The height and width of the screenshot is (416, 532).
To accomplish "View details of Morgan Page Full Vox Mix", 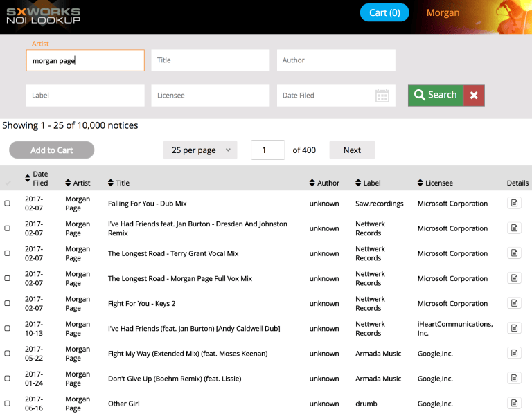I will pos(514,278).
